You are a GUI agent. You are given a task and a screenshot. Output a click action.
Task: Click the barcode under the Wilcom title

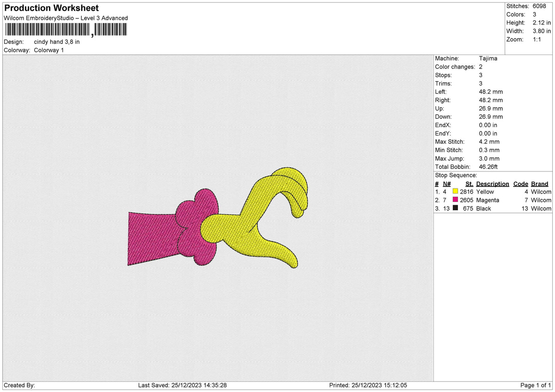coord(65,30)
